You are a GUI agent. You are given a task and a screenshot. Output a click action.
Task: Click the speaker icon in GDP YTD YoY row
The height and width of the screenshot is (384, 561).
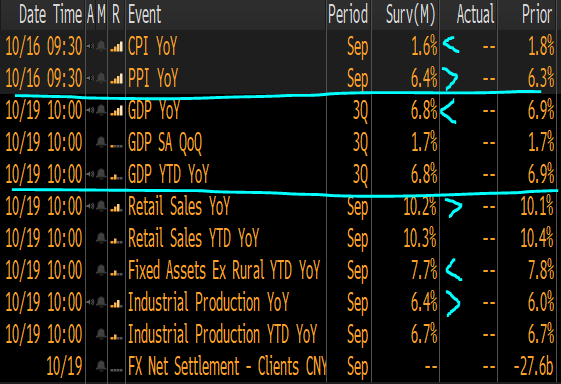[x=91, y=174]
